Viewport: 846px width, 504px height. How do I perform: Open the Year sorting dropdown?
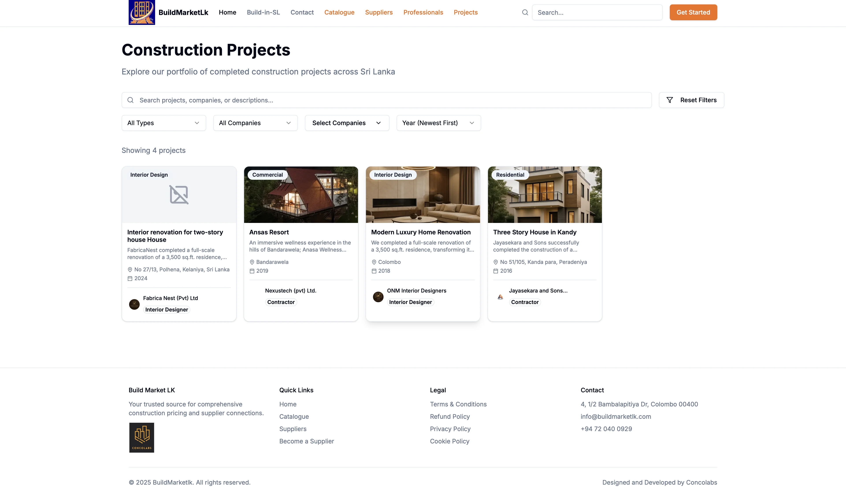click(x=438, y=123)
